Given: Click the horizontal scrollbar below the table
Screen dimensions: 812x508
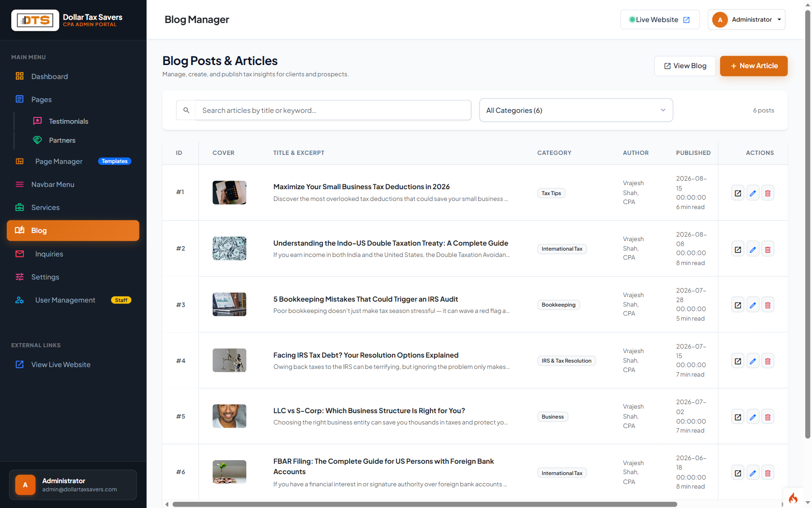Looking at the screenshot, I should click(x=424, y=504).
